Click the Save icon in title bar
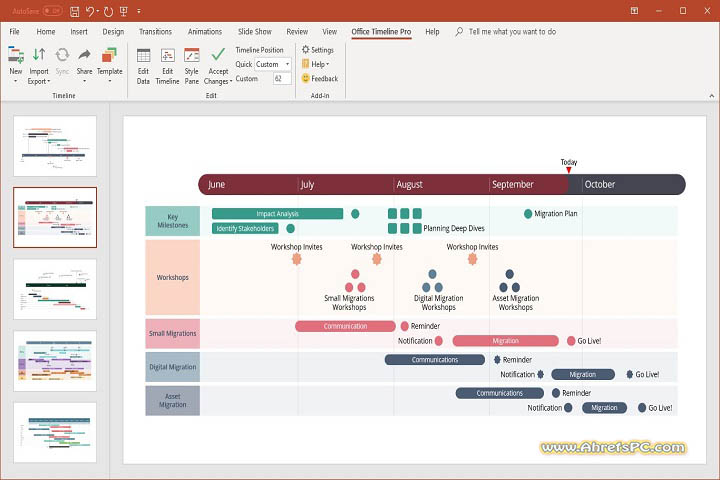This screenshot has width=720, height=480. 74,11
